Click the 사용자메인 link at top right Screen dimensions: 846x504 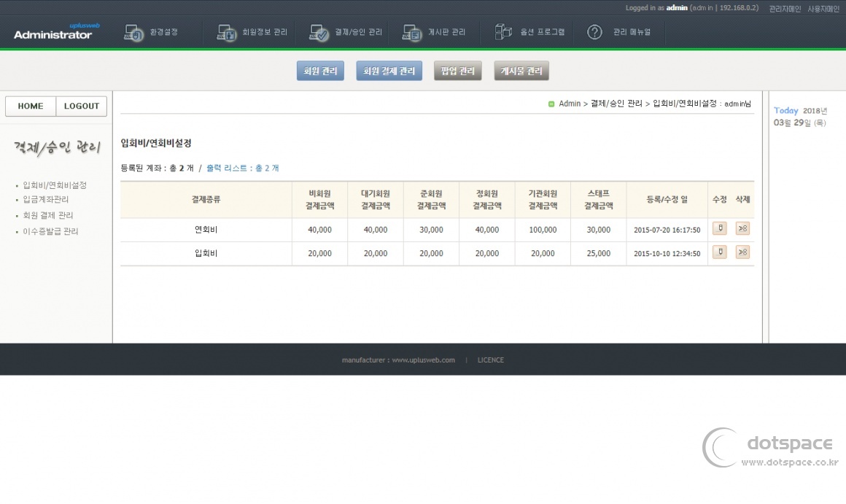click(823, 9)
